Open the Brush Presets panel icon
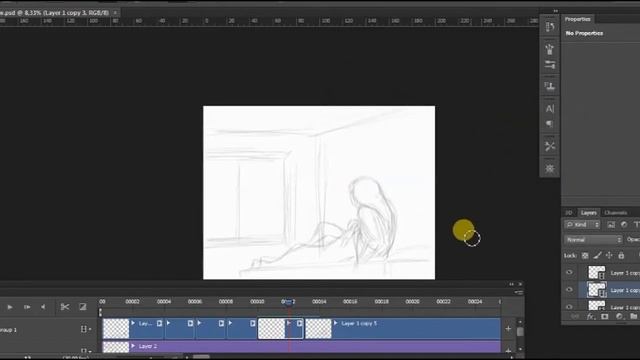The width and height of the screenshot is (640, 360). click(550, 49)
